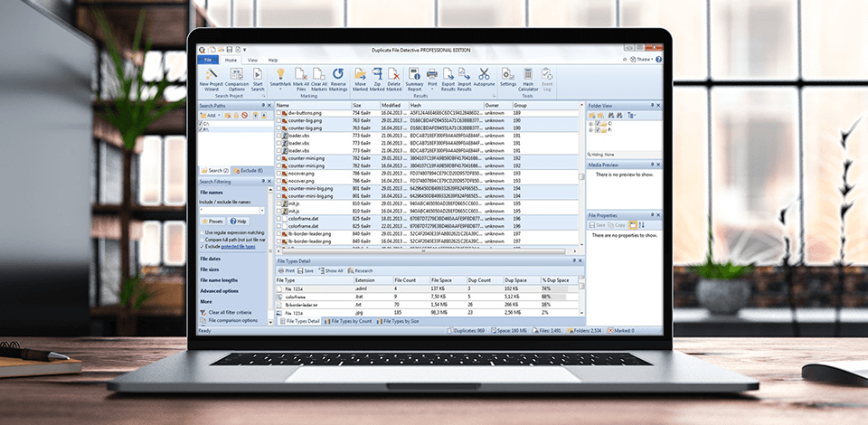Click the Start Search button
This screenshot has height=425, width=868.
(258, 80)
